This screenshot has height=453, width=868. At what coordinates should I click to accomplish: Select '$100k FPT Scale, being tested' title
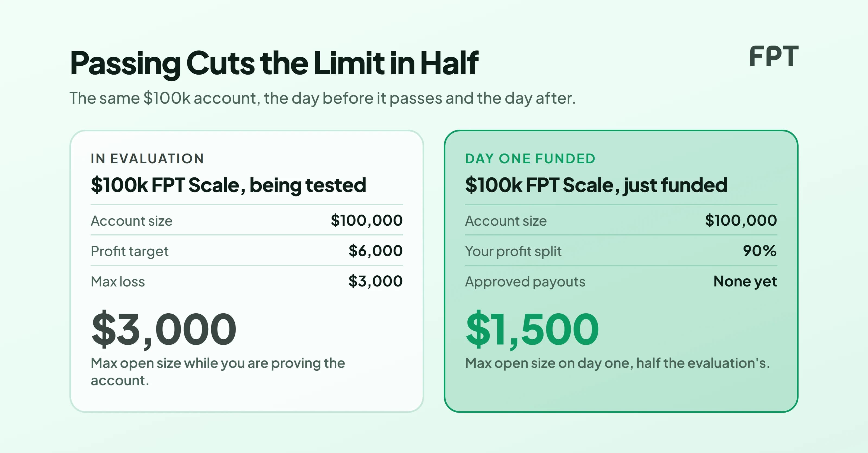coord(228,185)
